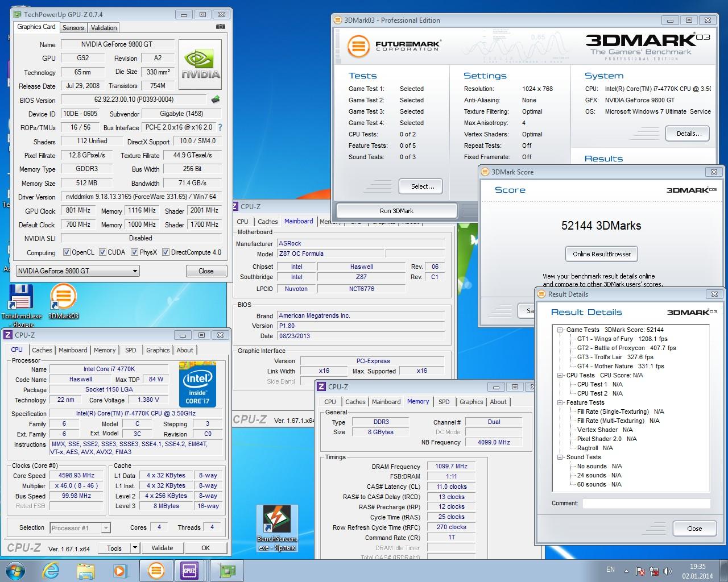Open Graphics tab in the Memory window
The image size is (728, 582).
tap(471, 402)
